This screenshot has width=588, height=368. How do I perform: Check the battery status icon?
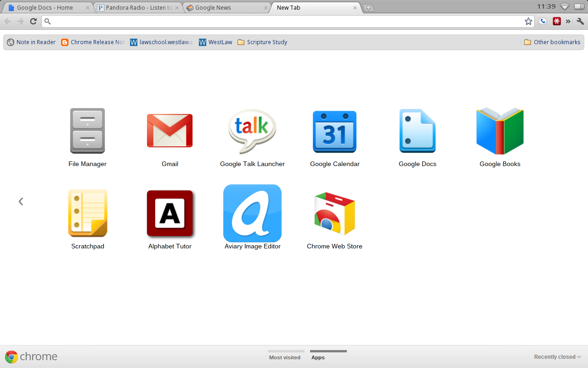pos(579,6)
